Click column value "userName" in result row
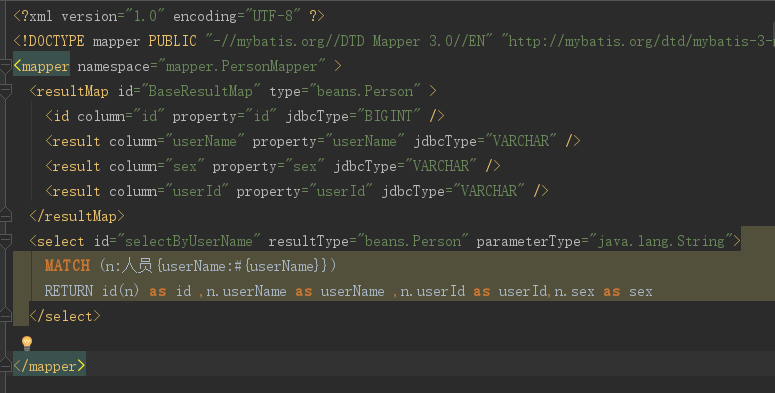The width and height of the screenshot is (775, 393). click(x=204, y=141)
